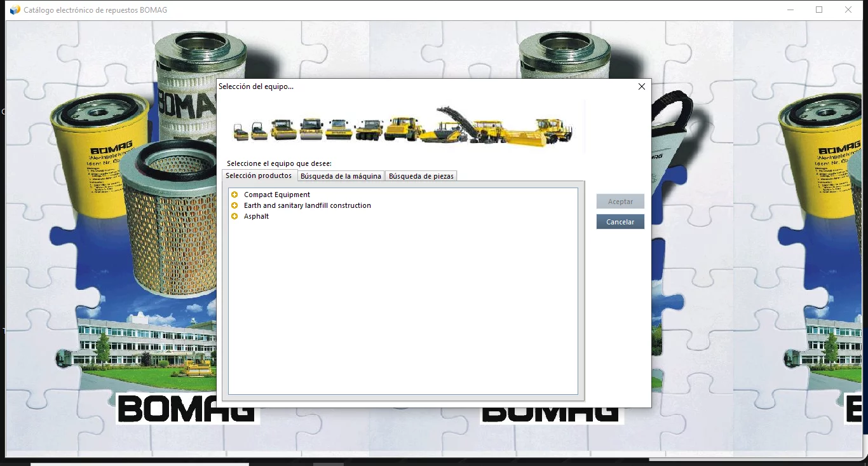Expand Earth and sanitary landfill construction

coord(234,205)
